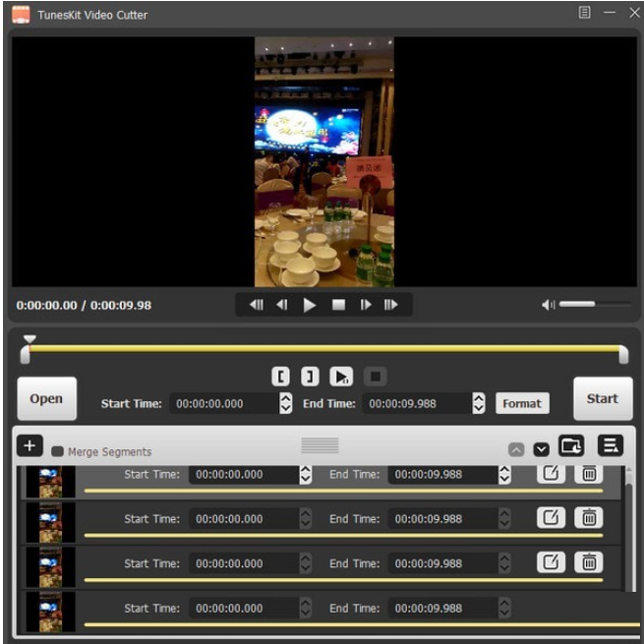Click the right trim handle of timeline
Screen dimensions: 644x644
623,355
